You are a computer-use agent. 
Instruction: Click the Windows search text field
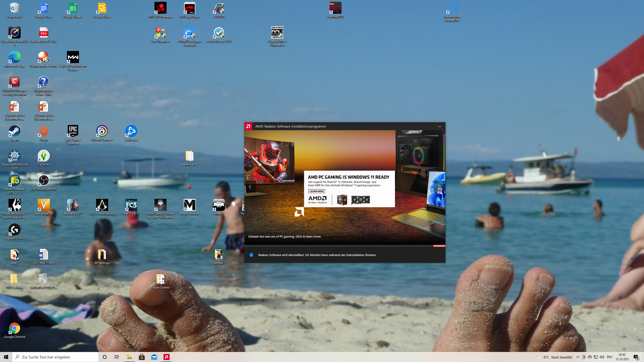tap(55, 357)
